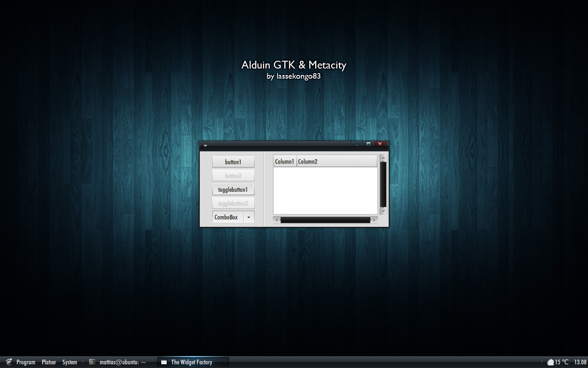
Task: Expand the ComboBox dropdown arrow
Action: 249,217
